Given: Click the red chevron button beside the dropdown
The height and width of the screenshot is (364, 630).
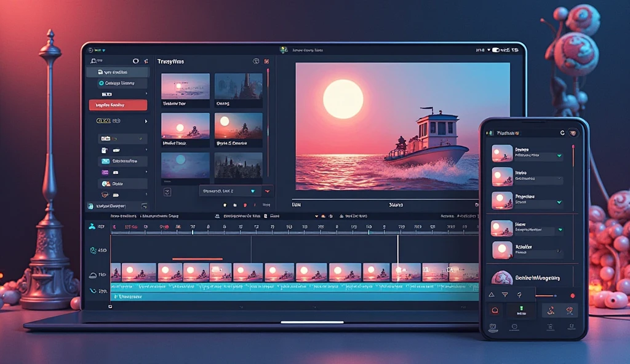Looking at the screenshot, I should 267,191.
